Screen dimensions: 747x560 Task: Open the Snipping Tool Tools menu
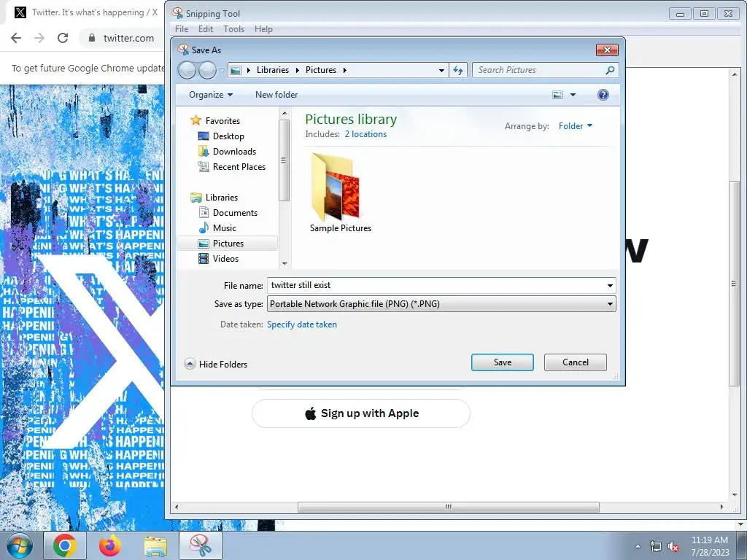pyautogui.click(x=233, y=29)
